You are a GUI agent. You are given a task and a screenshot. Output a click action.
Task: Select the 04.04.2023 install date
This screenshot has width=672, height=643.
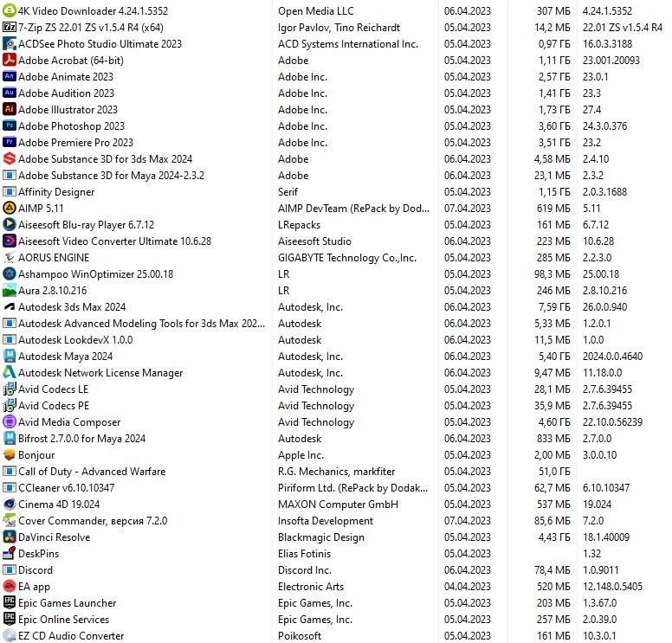click(467, 587)
